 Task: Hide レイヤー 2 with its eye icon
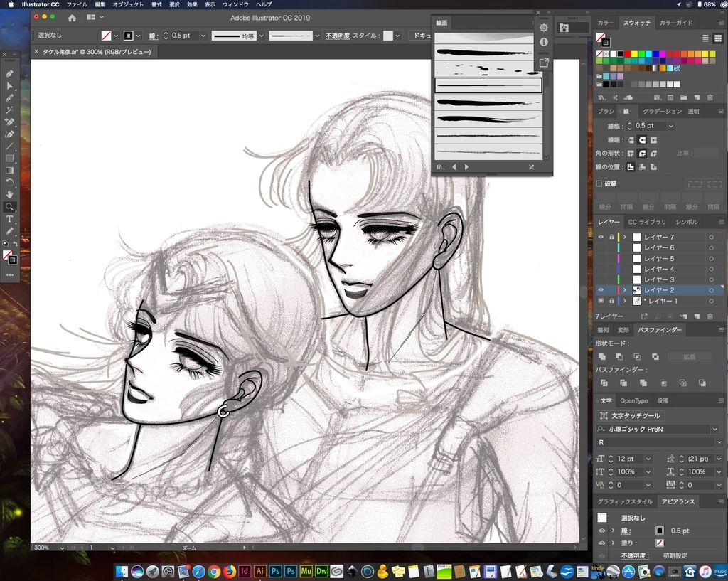pyautogui.click(x=601, y=290)
